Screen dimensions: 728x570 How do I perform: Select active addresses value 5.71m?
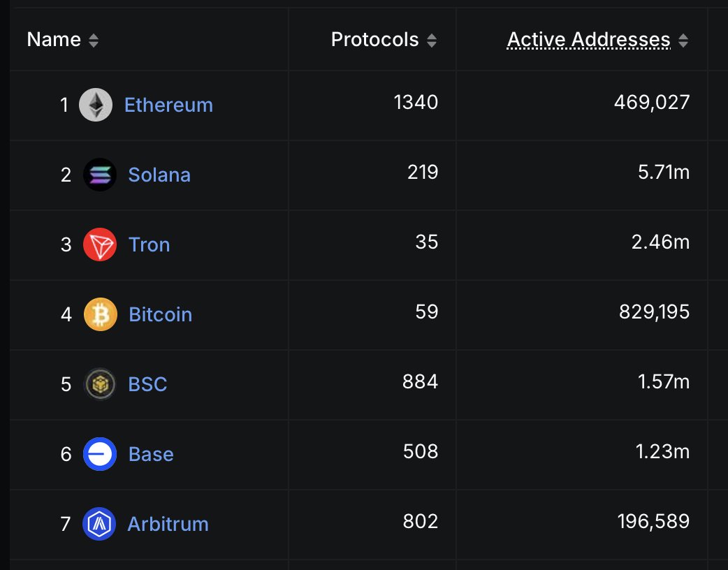[664, 173]
